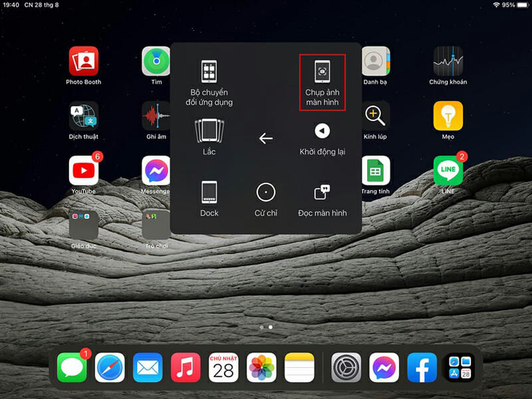Choose Khởi động lại restart option
Screen dimensions: 532x399
click(322, 138)
